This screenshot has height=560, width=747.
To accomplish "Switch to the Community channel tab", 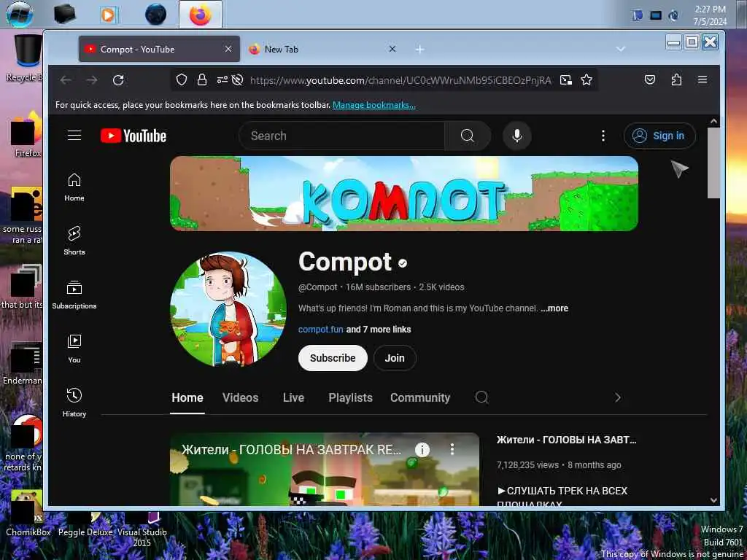I will pos(420,397).
